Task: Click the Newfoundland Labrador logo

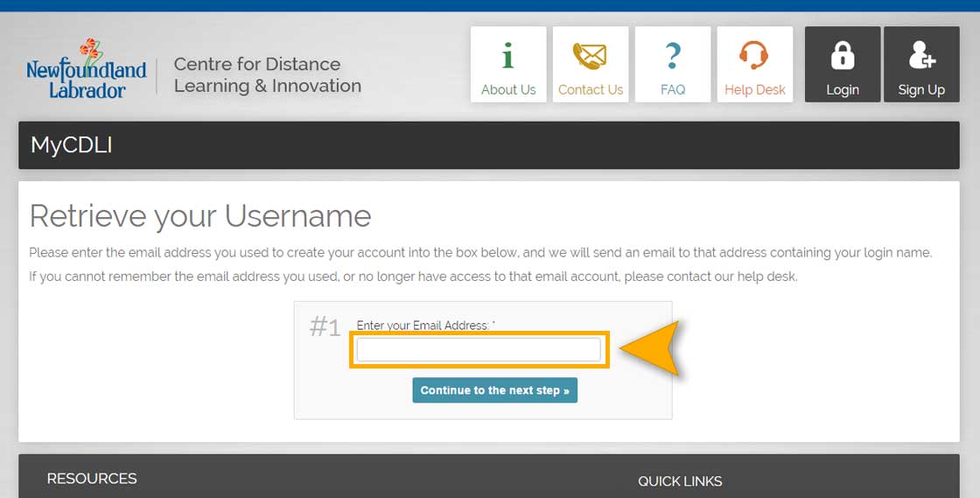Action: click(x=87, y=69)
